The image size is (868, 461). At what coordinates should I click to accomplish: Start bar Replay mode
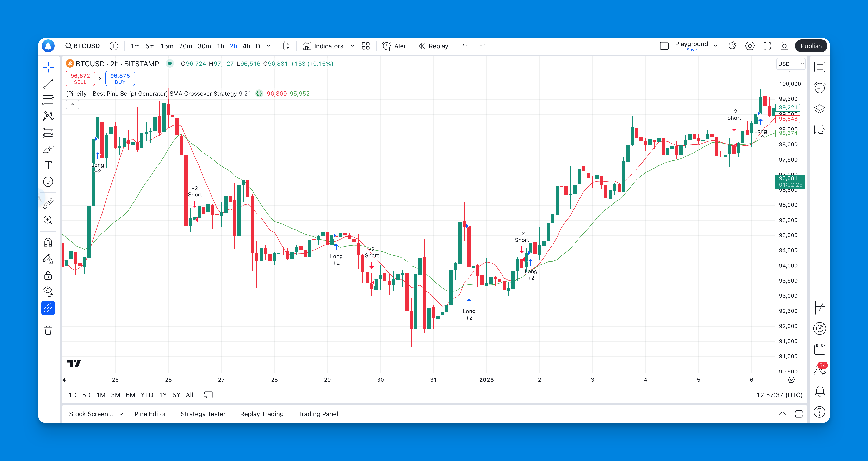(x=433, y=46)
